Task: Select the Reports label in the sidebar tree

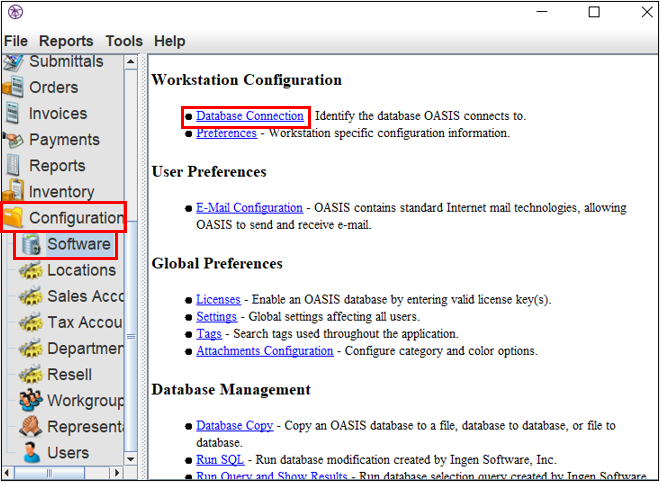Action: 57,166
